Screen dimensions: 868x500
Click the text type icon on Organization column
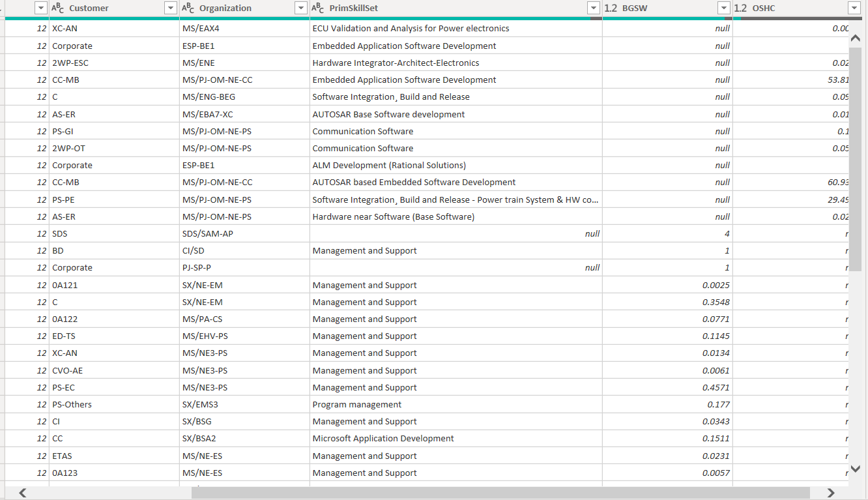click(x=188, y=8)
